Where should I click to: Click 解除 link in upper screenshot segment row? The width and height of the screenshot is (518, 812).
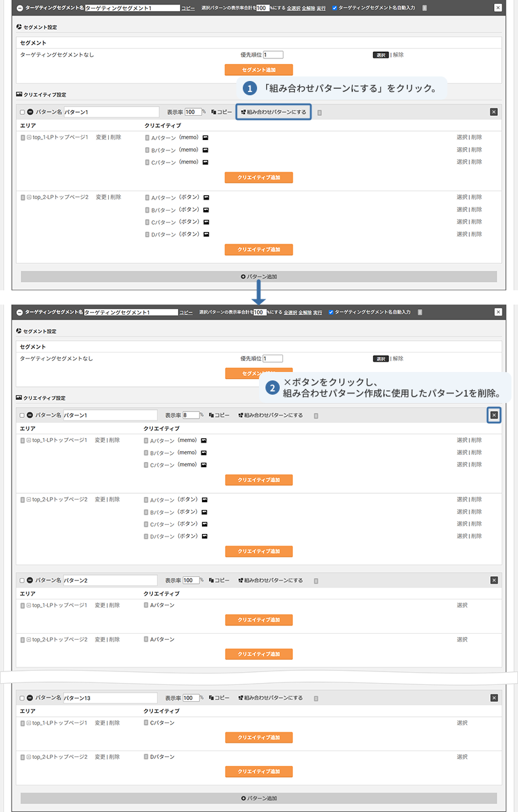(x=398, y=55)
